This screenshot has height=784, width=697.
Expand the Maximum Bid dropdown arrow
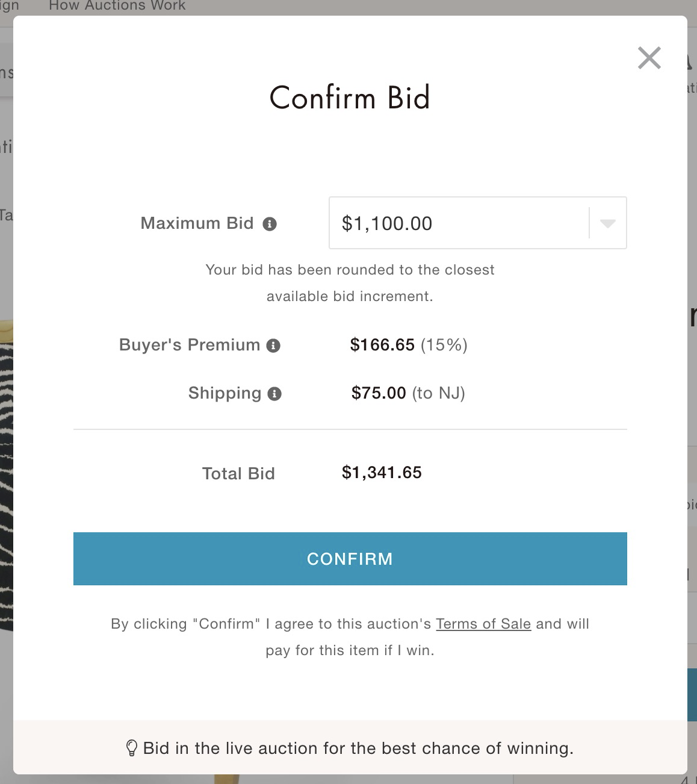tap(607, 223)
